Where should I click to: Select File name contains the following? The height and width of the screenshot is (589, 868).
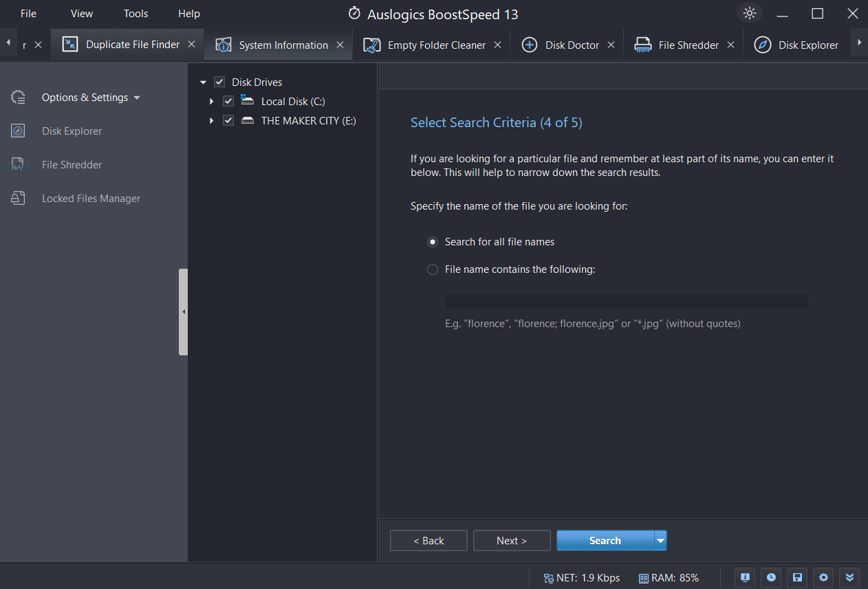click(x=433, y=269)
